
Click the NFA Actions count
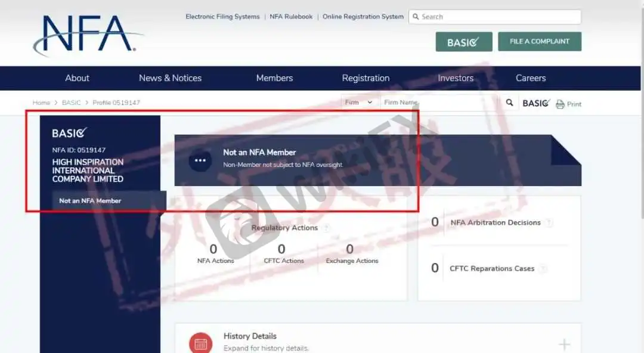213,249
